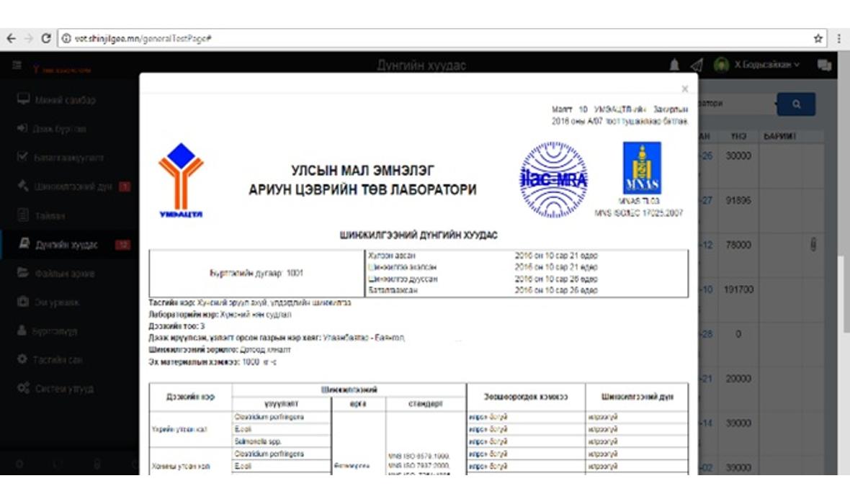Image resolution: width=850 pixels, height=504 pixels.
Task: Open the paperclip attachment in the 78000 row
Action: [x=813, y=244]
